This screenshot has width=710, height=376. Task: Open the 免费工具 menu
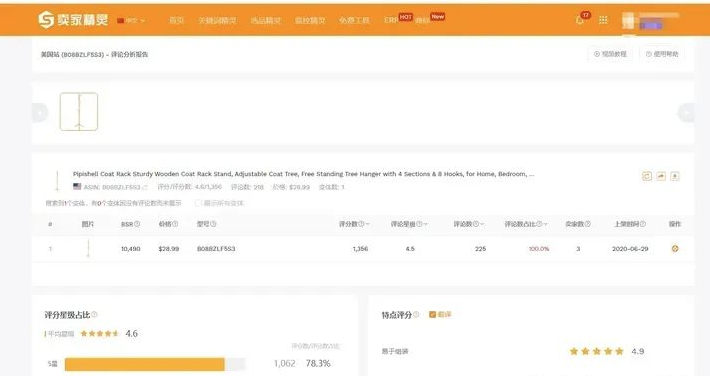(354, 20)
